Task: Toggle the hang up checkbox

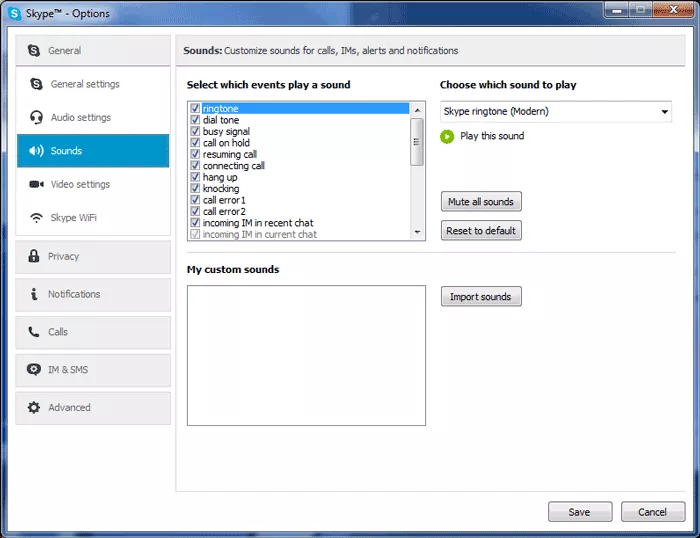Action: pyautogui.click(x=195, y=177)
